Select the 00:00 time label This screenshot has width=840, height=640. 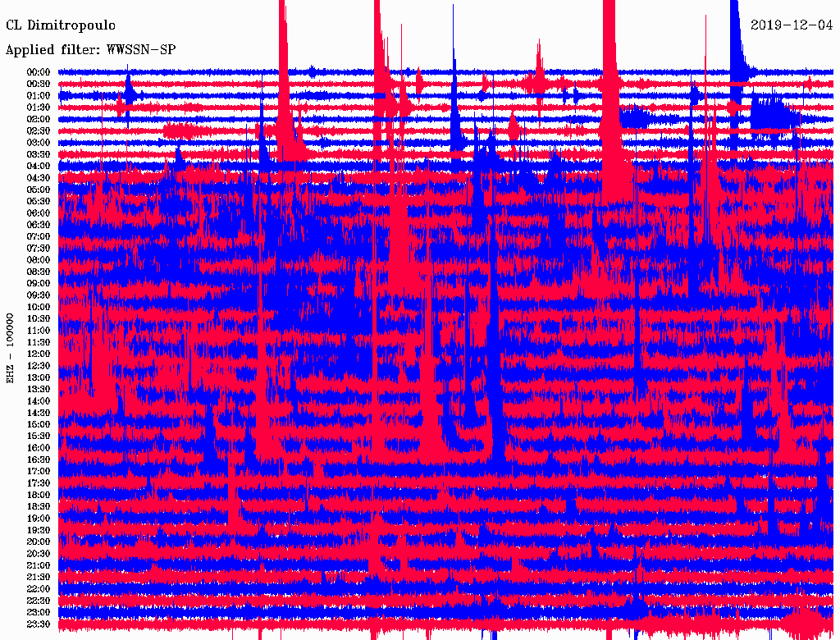[x=38, y=72]
